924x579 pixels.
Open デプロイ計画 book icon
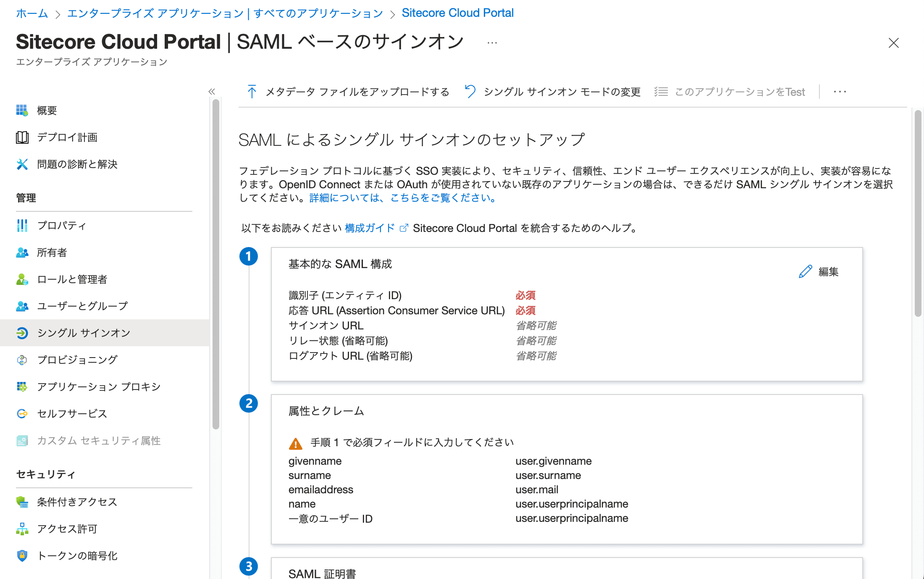coord(22,137)
